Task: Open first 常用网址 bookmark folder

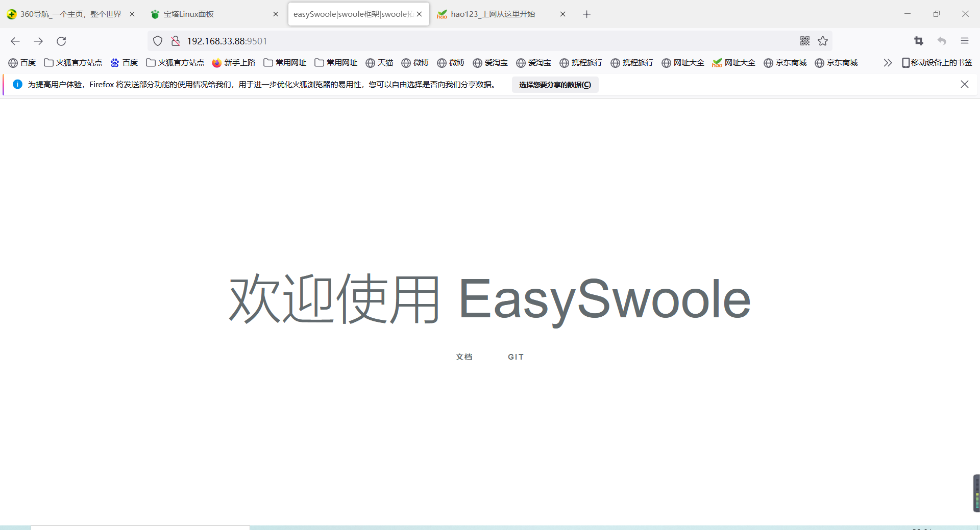Action: 285,63
